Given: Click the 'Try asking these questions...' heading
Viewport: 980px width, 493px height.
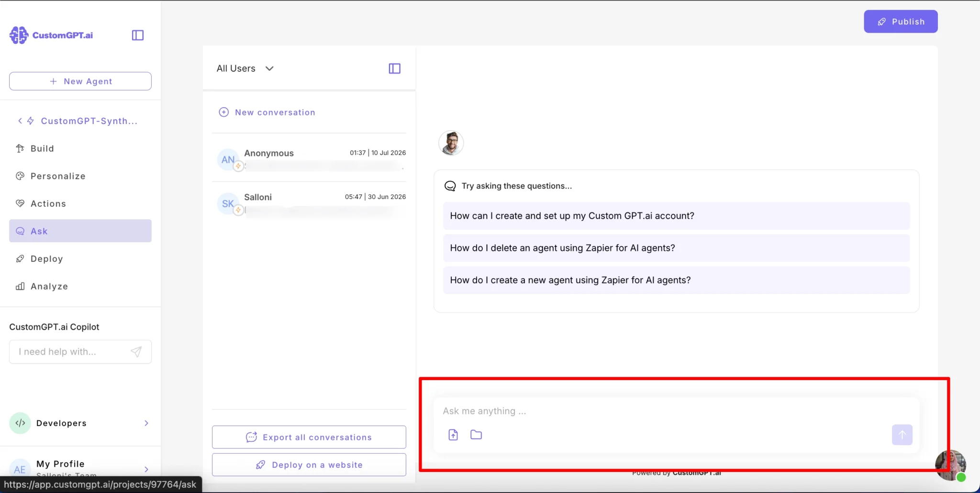Looking at the screenshot, I should [516, 186].
